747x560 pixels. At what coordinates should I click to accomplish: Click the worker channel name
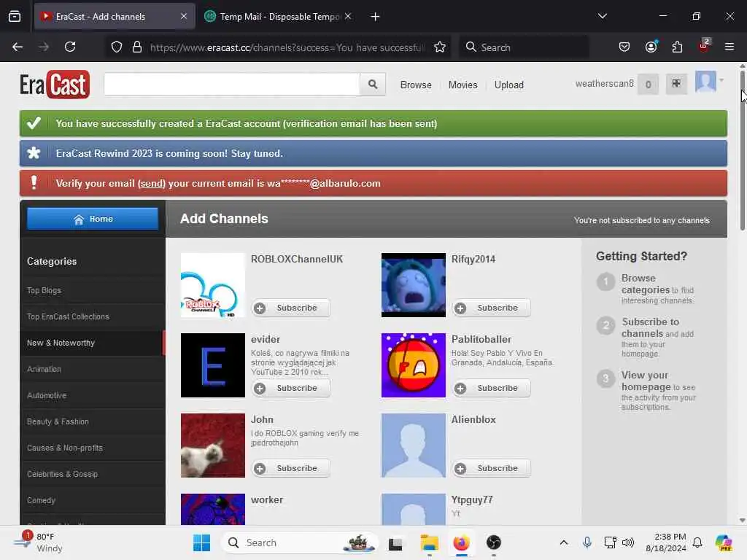267,499
